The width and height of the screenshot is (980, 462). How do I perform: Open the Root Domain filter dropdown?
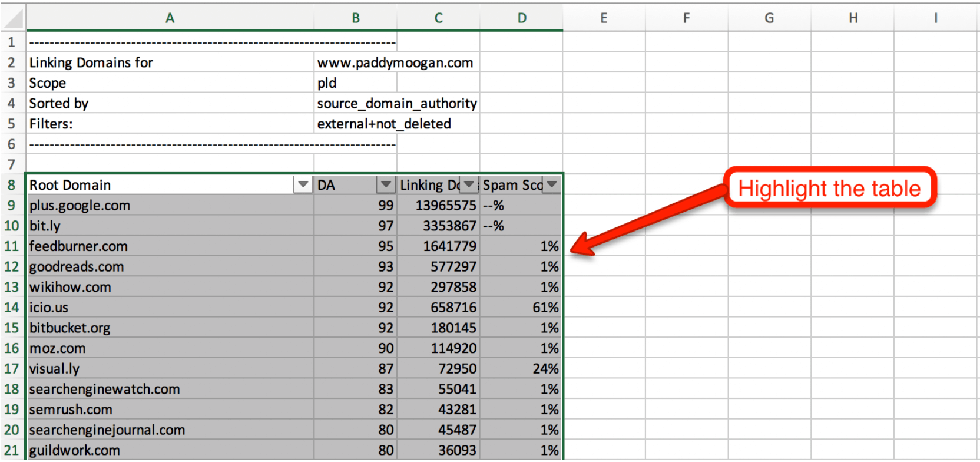click(x=303, y=184)
